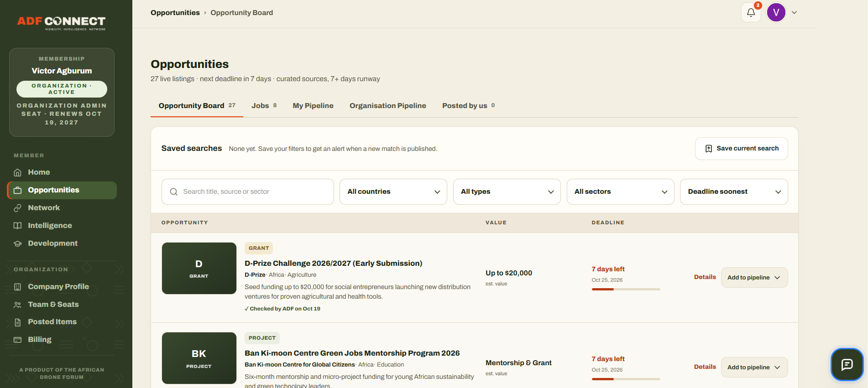The height and width of the screenshot is (388, 868).
Task: Click the Team & Seats people icon
Action: pyautogui.click(x=17, y=305)
